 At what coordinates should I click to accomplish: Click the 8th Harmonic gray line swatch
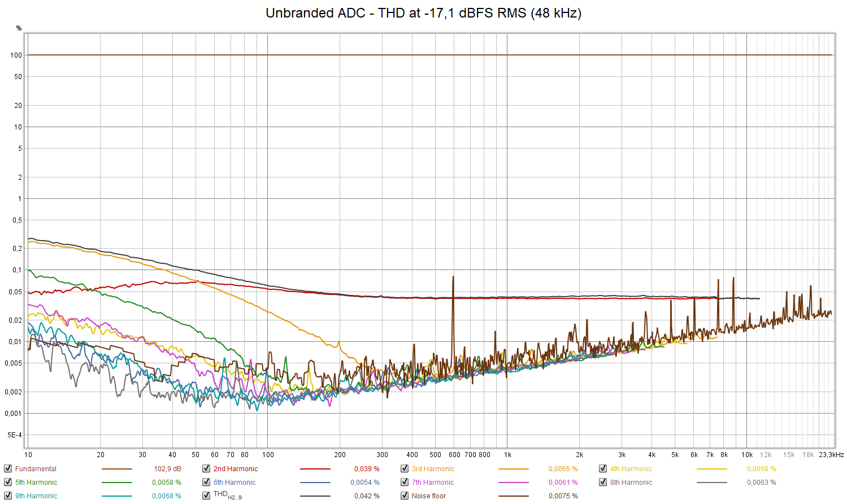pyautogui.click(x=712, y=483)
